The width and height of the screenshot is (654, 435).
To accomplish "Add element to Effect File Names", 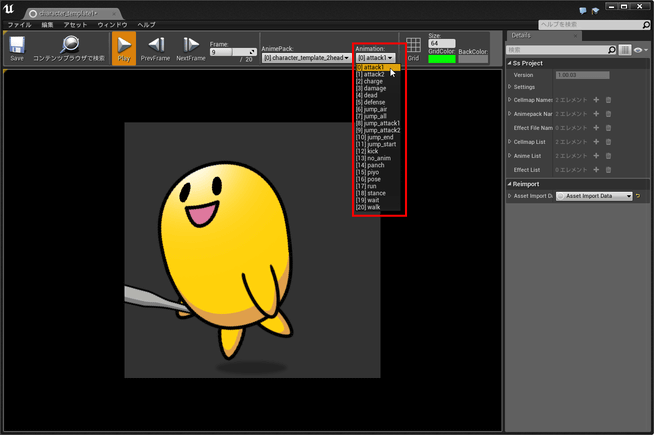I will (596, 128).
